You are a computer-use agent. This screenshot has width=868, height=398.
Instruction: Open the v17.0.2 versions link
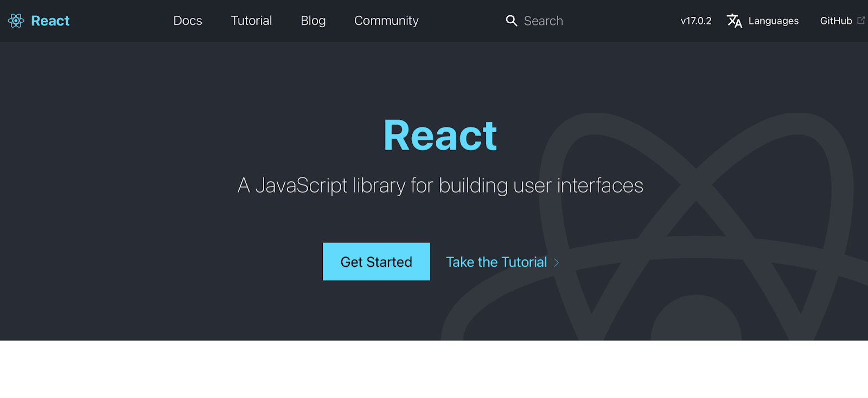696,21
